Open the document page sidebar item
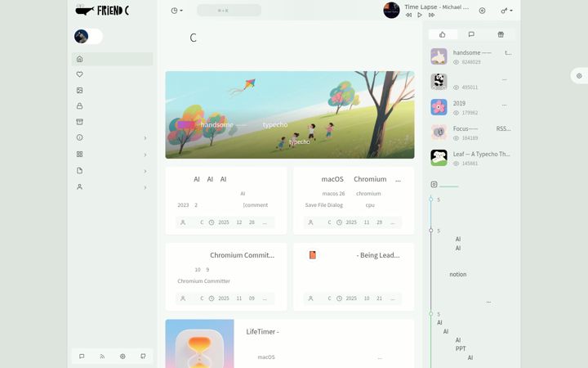 point(79,170)
